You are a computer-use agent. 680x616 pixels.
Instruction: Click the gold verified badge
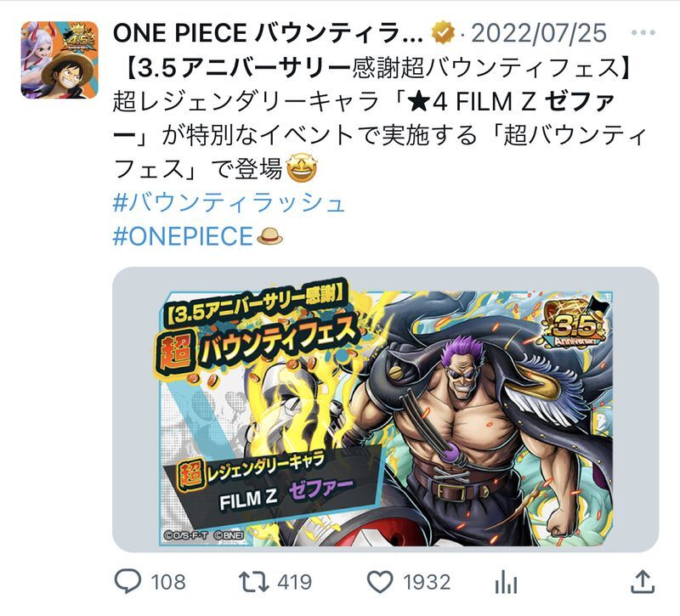point(442,33)
